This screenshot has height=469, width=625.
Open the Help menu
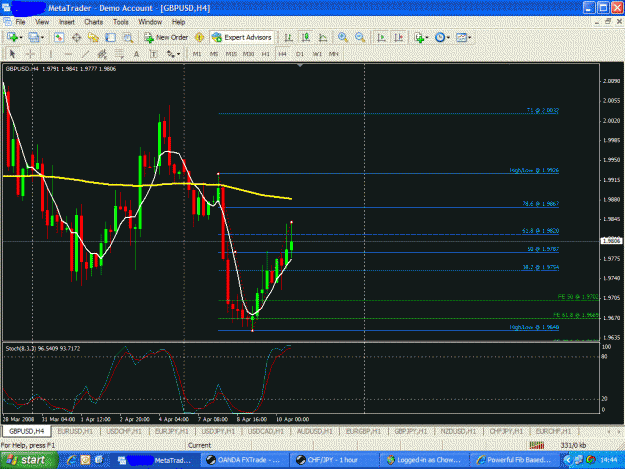click(179, 22)
